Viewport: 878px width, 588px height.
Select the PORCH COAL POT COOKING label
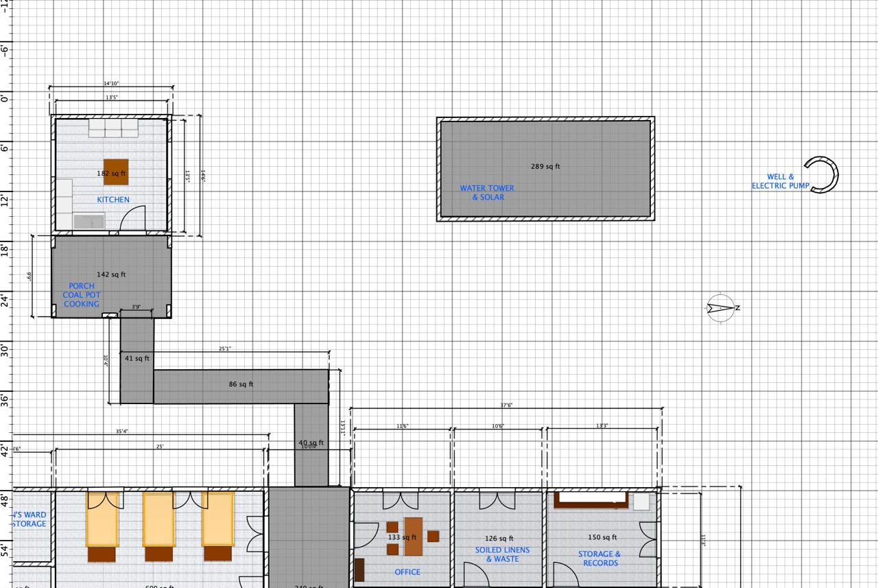(82, 295)
